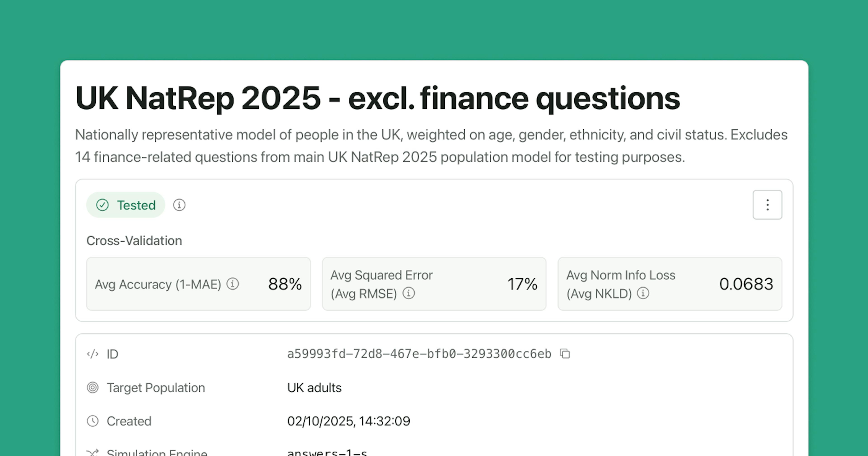Copy the model ID to clipboard

point(565,354)
